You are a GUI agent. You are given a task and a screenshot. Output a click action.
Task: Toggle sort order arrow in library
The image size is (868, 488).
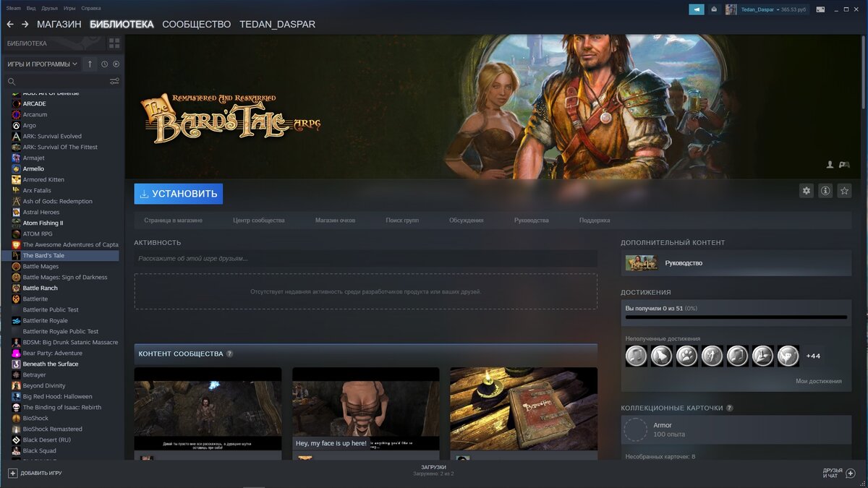point(90,64)
